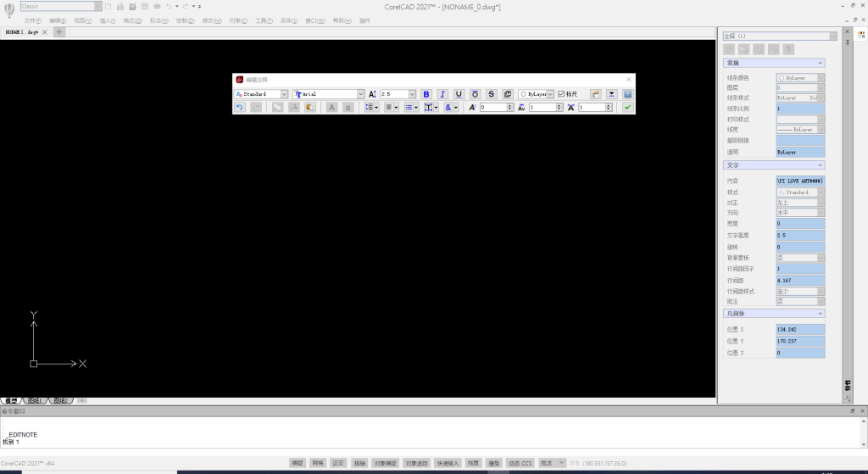The image size is (868, 474).
Task: Toggle 对象捕捉 in status bar
Action: 385,463
